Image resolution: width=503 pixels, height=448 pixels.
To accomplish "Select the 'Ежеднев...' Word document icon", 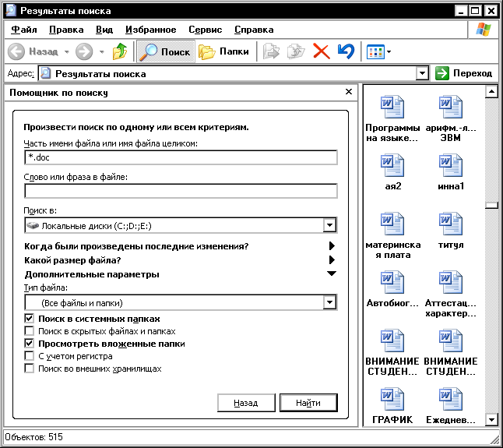I will [451, 399].
